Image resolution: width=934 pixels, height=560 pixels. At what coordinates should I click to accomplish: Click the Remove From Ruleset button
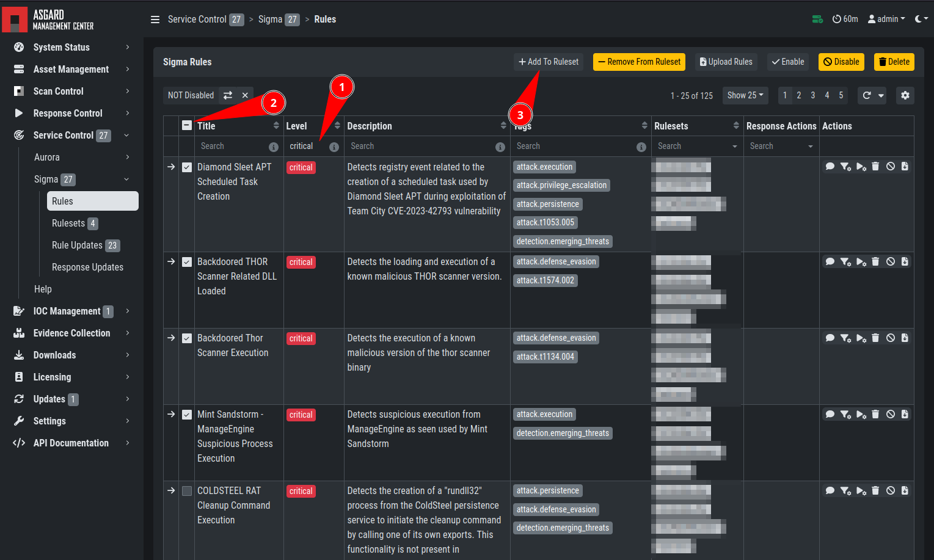(639, 62)
